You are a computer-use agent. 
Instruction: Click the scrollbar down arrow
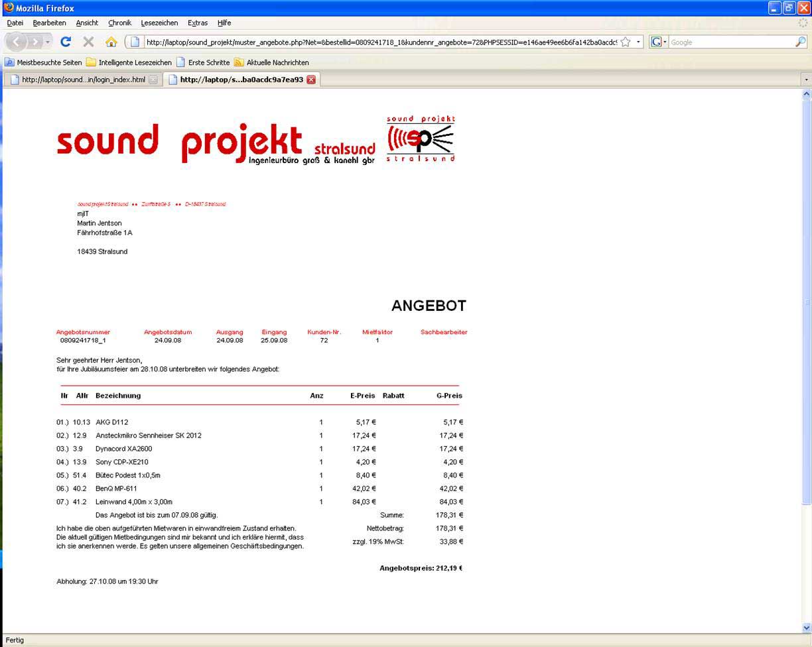pyautogui.click(x=807, y=628)
